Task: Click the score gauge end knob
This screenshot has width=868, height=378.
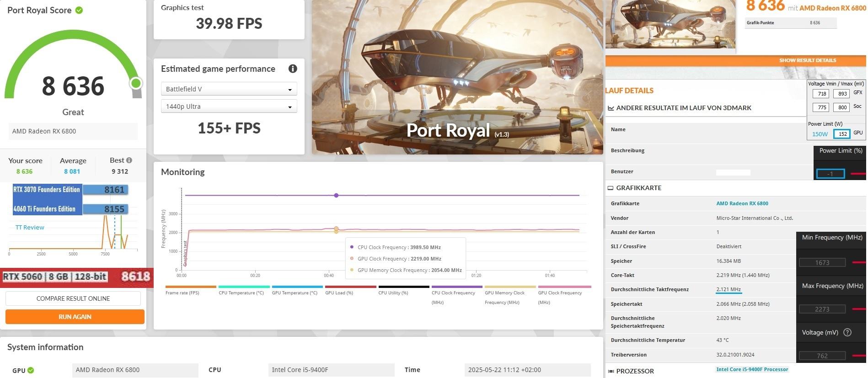Action: [136, 83]
